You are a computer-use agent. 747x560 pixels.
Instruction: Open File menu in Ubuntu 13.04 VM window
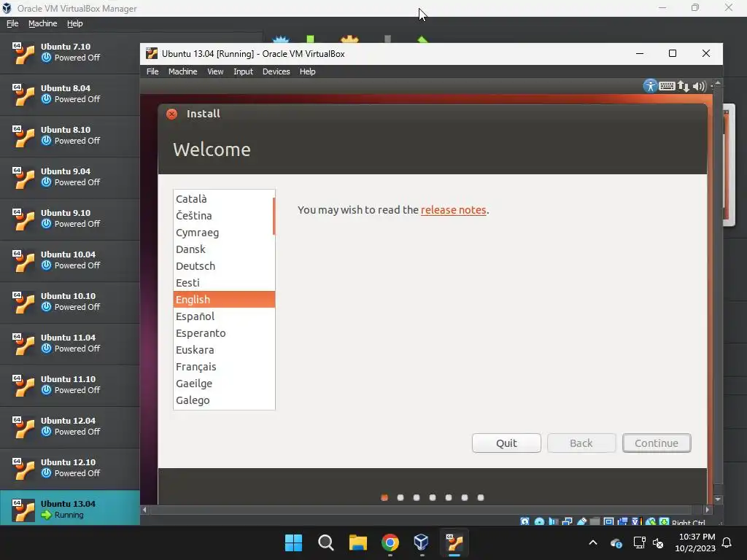click(152, 71)
